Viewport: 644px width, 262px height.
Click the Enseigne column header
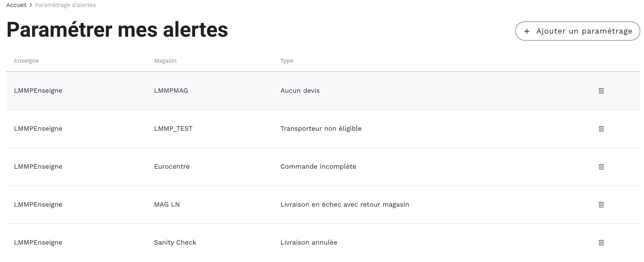tap(26, 61)
